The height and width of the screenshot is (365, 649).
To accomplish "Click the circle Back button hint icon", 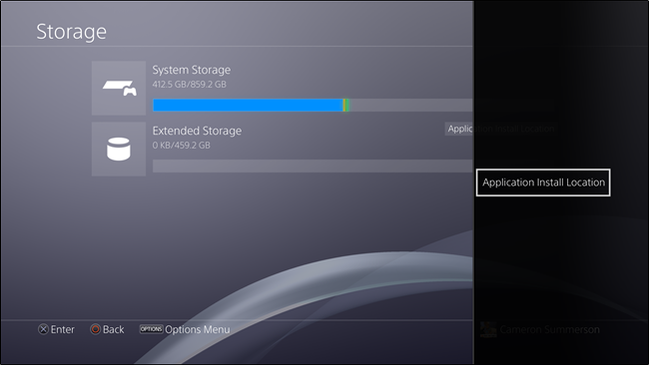I will [95, 329].
